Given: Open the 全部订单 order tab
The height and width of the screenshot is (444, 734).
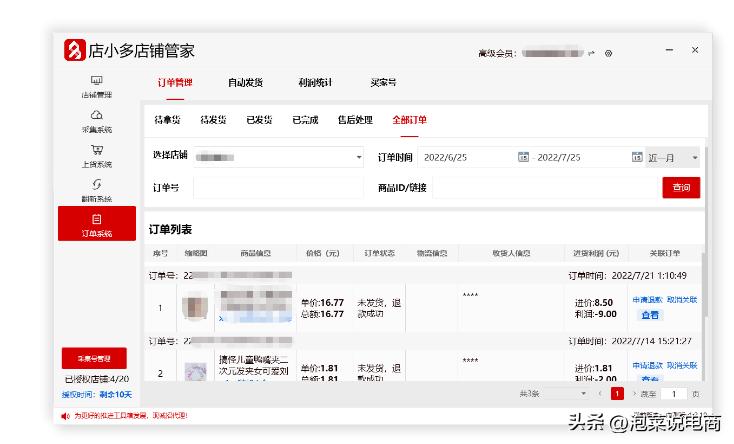Looking at the screenshot, I should click(410, 120).
